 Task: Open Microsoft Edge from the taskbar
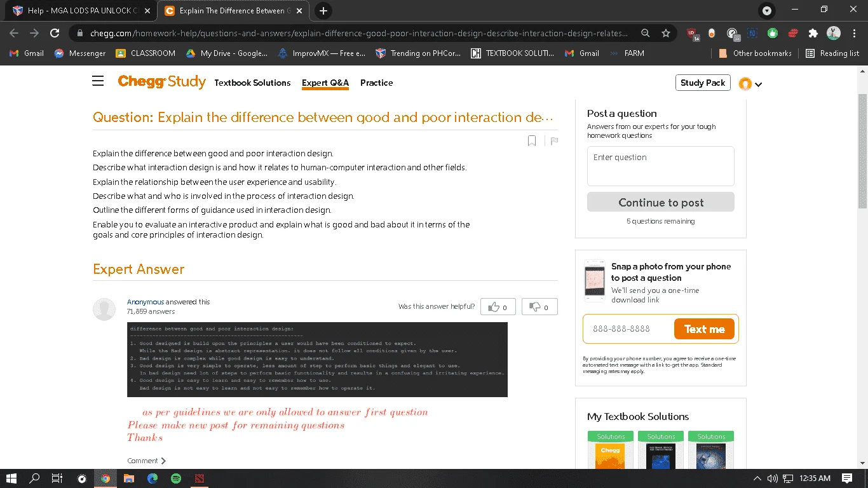(x=153, y=478)
